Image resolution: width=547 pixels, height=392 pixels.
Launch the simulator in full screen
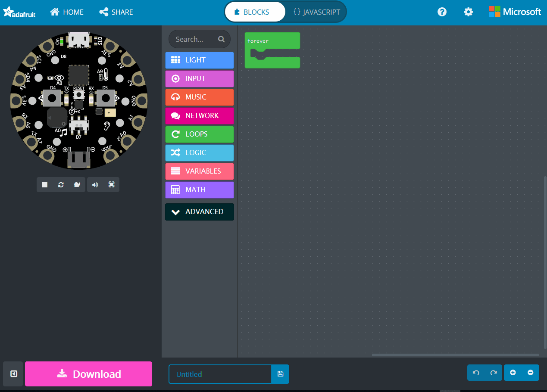click(x=111, y=185)
